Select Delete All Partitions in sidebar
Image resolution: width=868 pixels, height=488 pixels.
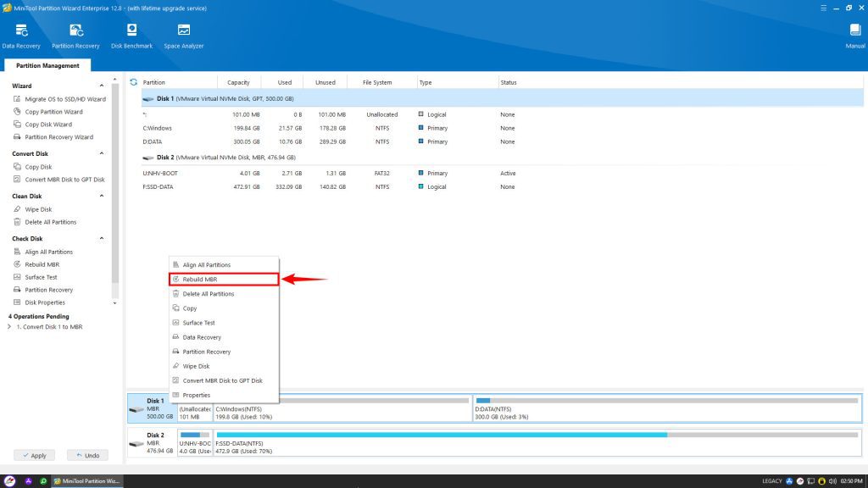(x=45, y=222)
